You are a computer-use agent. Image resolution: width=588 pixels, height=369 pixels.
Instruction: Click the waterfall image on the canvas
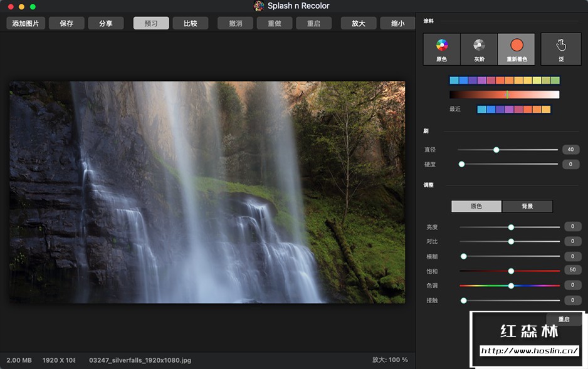(x=207, y=192)
